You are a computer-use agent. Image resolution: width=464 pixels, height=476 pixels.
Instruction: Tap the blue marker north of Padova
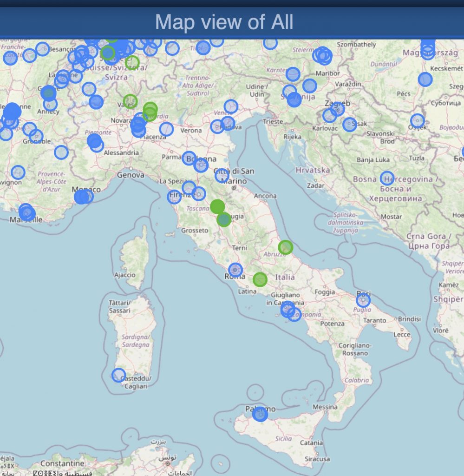231,106
